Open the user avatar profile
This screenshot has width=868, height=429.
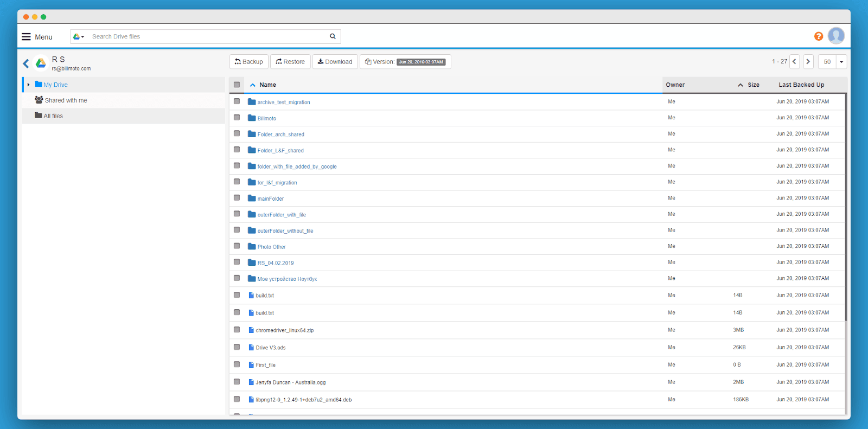(x=836, y=36)
